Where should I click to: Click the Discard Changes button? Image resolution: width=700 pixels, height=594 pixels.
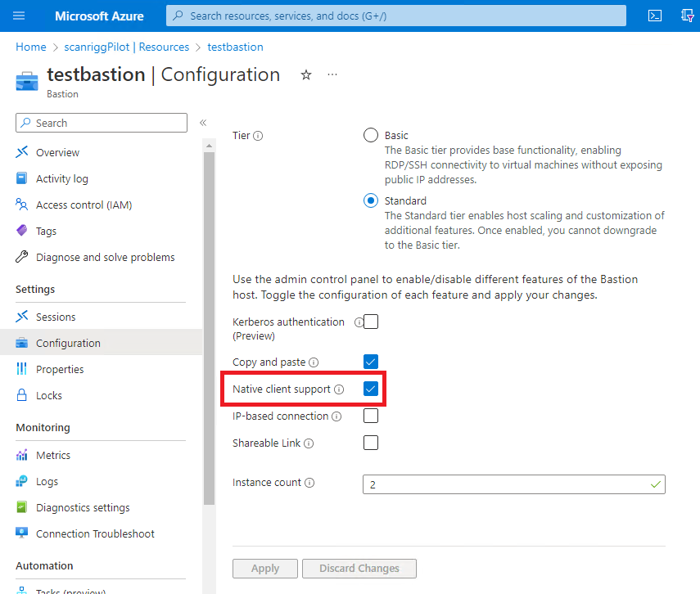click(x=359, y=569)
